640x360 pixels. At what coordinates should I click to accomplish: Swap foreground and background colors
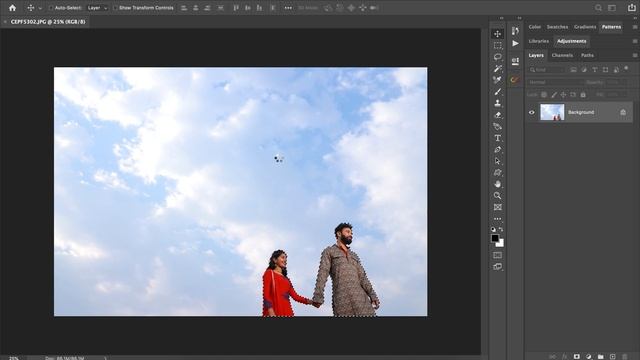[x=501, y=229]
